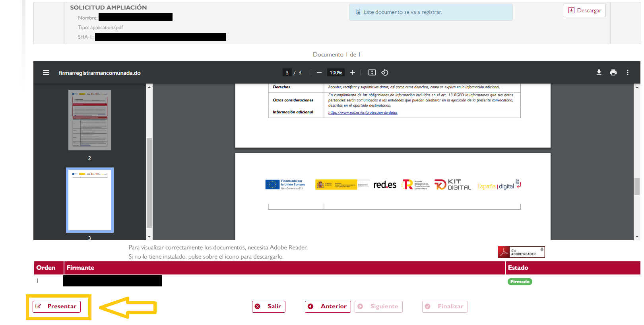644x325 pixels.
Task: Exit with the Salir button
Action: click(x=269, y=306)
